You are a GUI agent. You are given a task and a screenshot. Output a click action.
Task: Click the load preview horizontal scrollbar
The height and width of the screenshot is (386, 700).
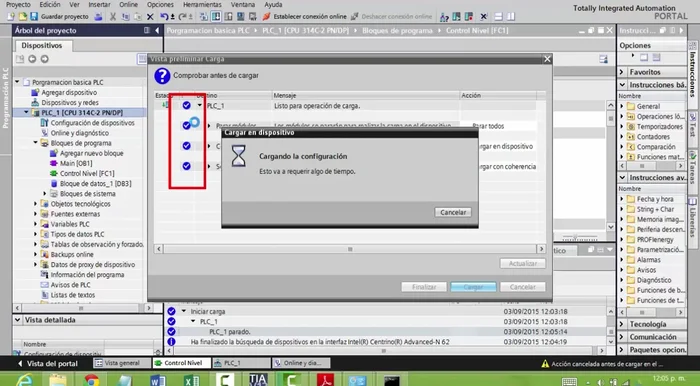[x=350, y=249]
